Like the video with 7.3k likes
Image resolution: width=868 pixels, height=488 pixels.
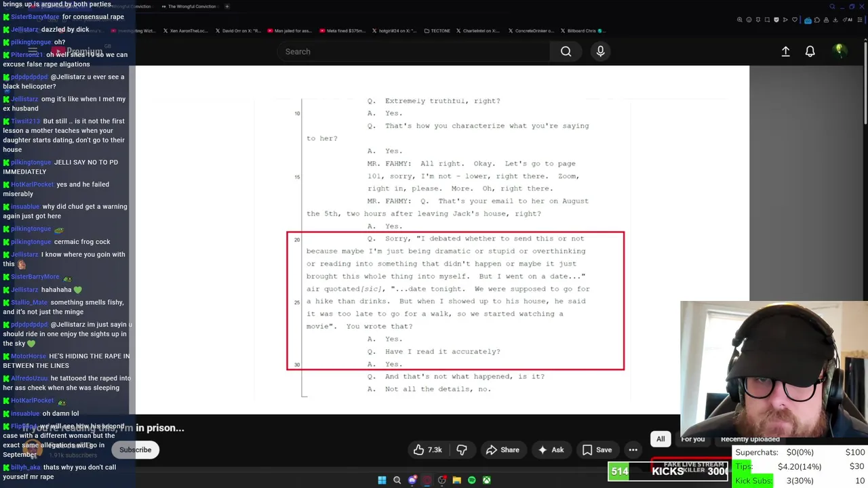(428, 450)
